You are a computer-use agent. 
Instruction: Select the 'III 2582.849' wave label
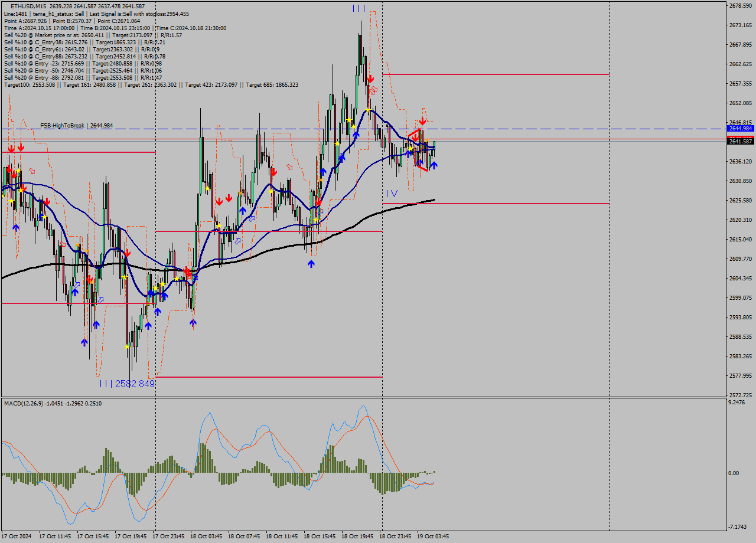[x=127, y=384]
